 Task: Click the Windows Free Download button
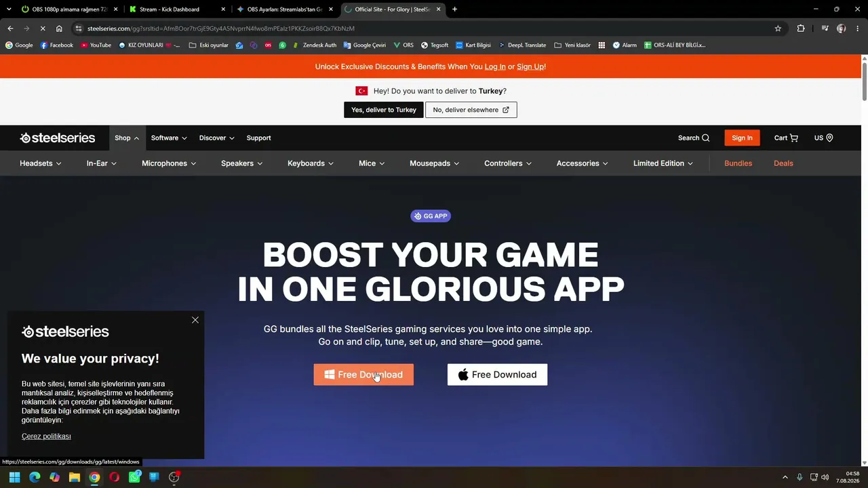pyautogui.click(x=363, y=375)
